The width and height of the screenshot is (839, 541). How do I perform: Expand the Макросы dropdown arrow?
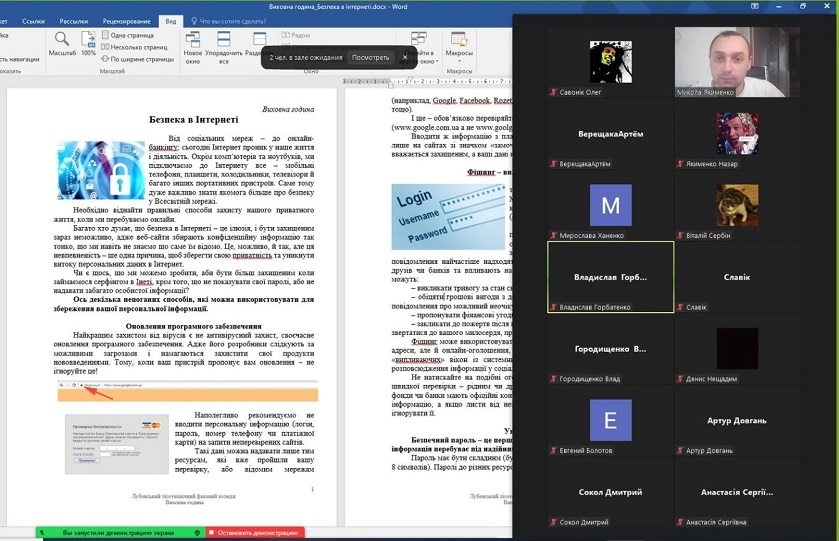click(x=459, y=60)
